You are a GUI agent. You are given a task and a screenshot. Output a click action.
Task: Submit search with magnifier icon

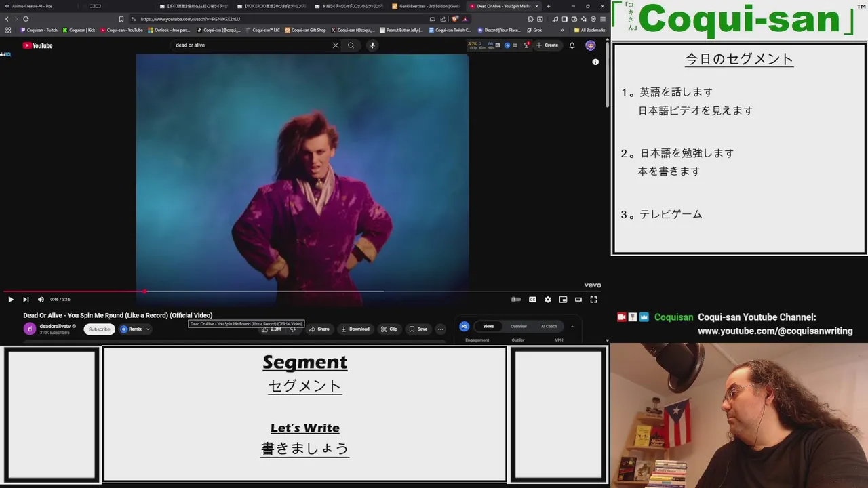pyautogui.click(x=351, y=45)
